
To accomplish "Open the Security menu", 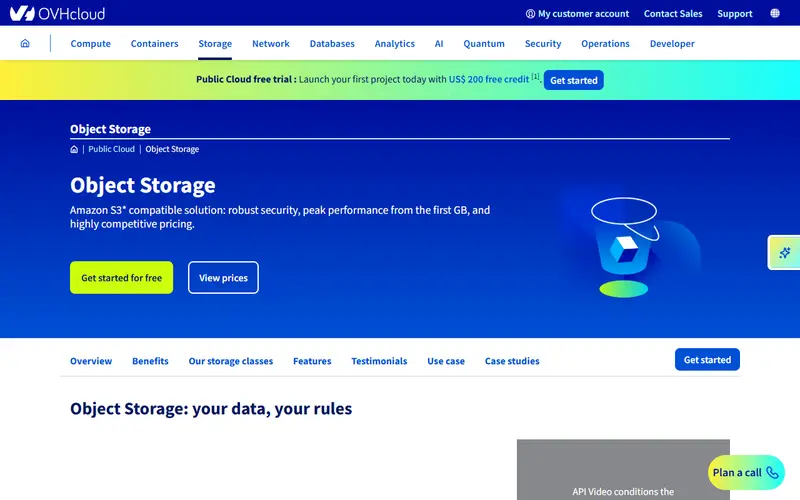I will 543,43.
